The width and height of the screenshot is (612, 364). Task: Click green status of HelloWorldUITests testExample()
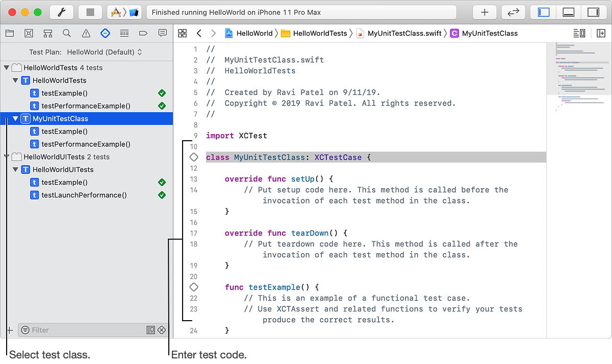click(162, 182)
